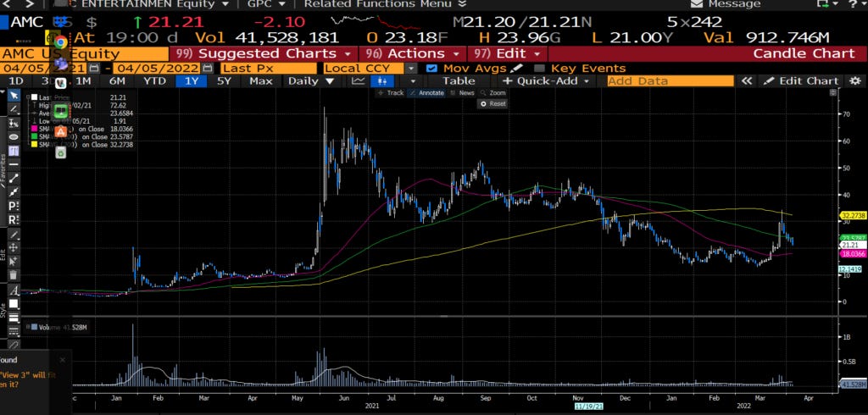Toggle the Annotate option

click(427, 93)
